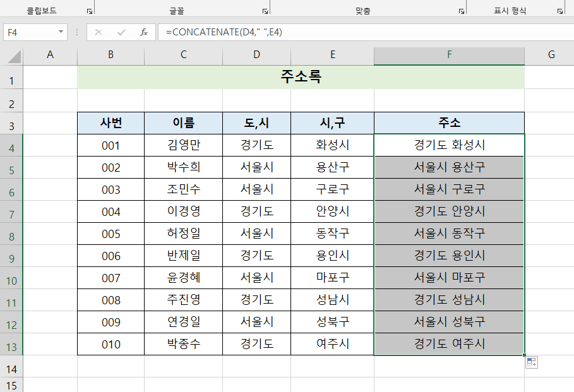
Task: Select cell containing 경기도 여주시
Action: pyautogui.click(x=449, y=344)
